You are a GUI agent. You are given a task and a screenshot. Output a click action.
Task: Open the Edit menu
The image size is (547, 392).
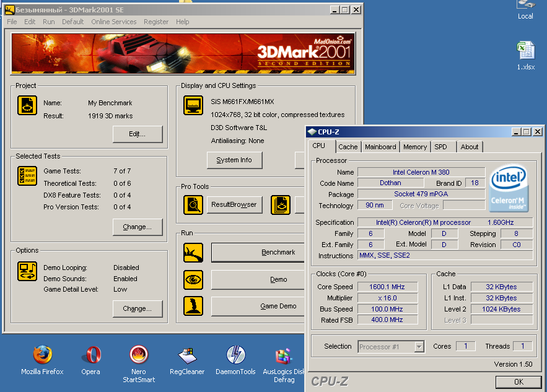click(30, 22)
